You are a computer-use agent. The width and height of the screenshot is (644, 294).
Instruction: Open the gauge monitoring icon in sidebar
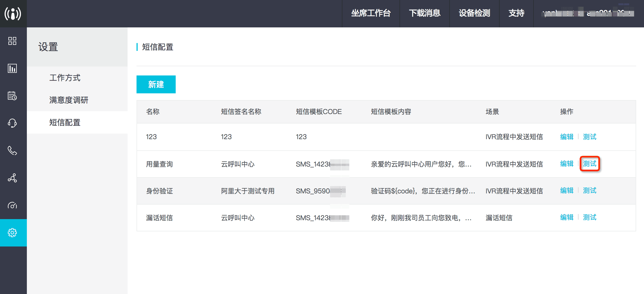pos(12,206)
